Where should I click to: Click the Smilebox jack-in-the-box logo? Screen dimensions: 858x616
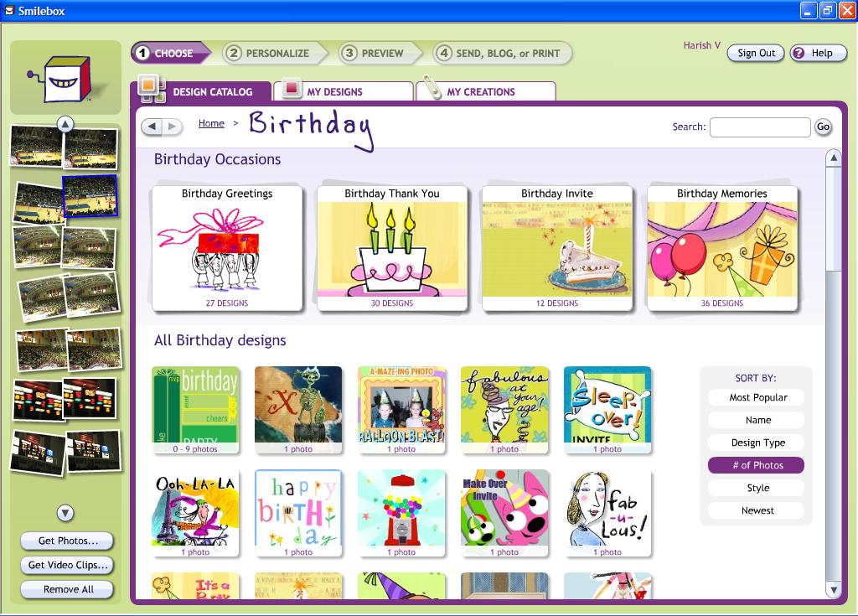point(65,76)
